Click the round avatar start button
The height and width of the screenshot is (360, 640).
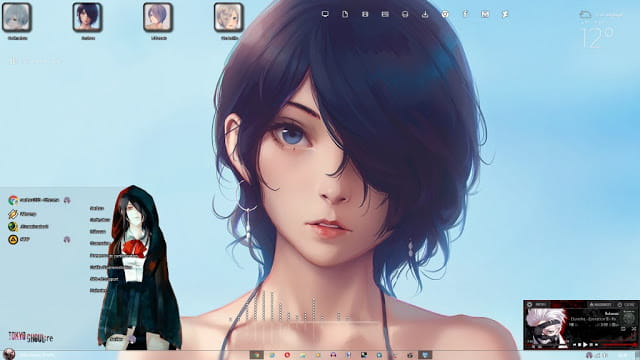(9, 354)
